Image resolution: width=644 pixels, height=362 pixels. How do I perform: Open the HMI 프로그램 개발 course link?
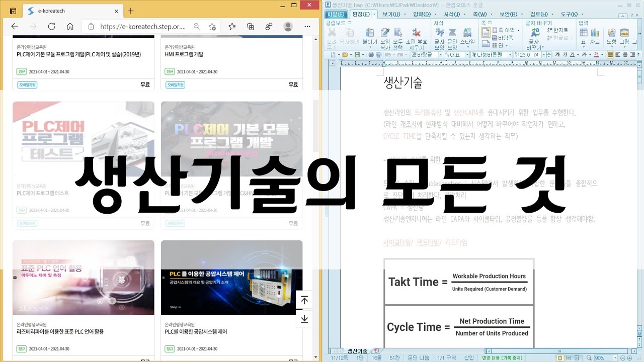184,54
